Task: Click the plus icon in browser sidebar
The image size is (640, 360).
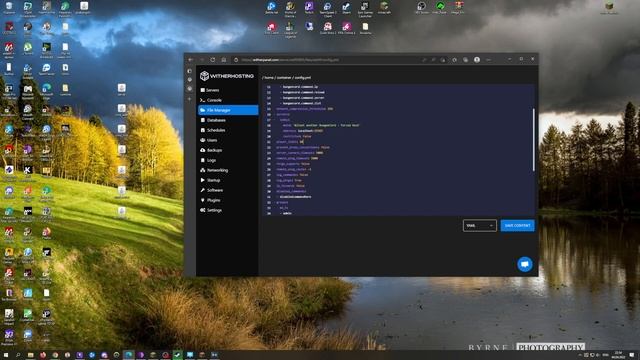Action: click(189, 99)
